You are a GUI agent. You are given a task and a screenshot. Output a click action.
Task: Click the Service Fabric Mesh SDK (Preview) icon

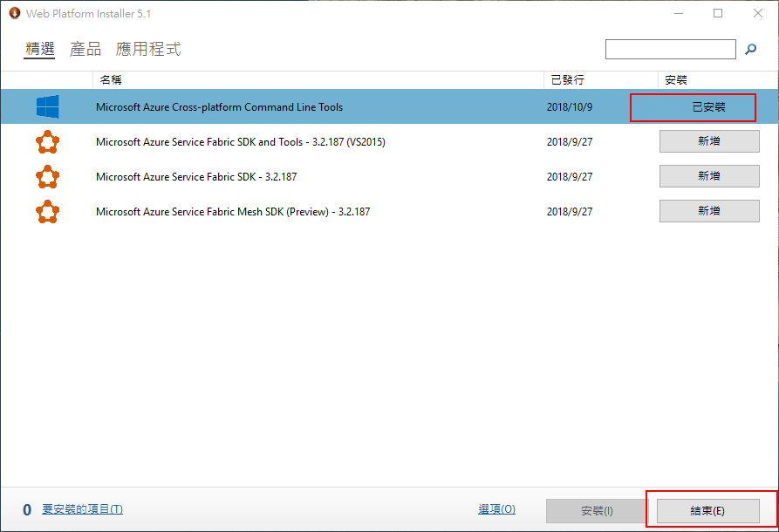(x=48, y=211)
